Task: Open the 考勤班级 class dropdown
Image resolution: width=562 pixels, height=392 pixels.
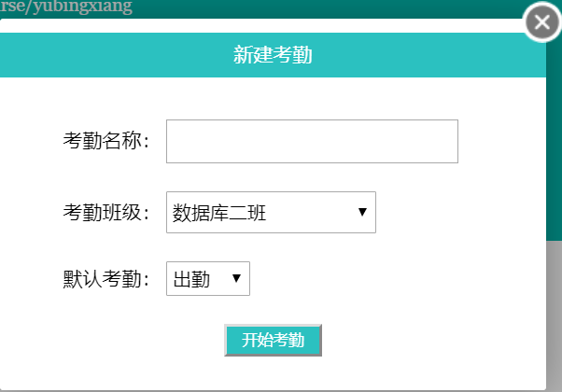Action: [270, 213]
